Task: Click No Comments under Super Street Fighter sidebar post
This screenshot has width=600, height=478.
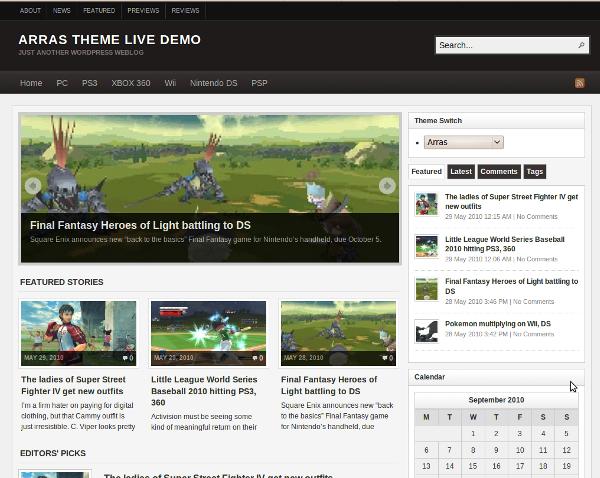Action: [537, 217]
